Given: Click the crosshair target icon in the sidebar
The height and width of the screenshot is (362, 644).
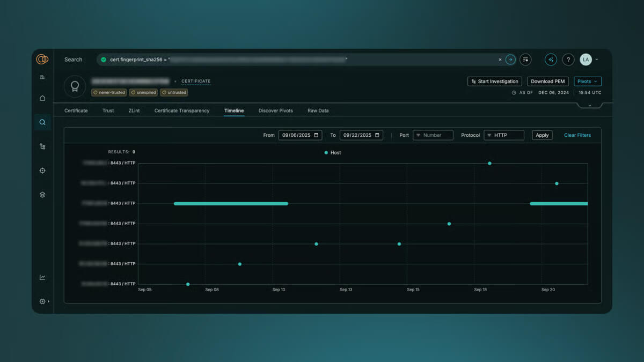Looking at the screenshot, I should tap(42, 170).
